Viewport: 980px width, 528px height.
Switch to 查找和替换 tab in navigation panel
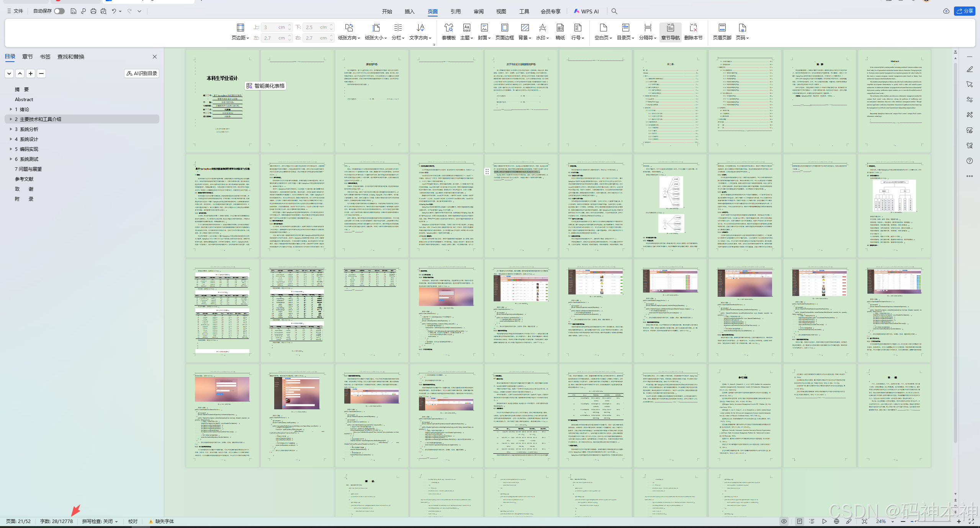click(x=71, y=57)
